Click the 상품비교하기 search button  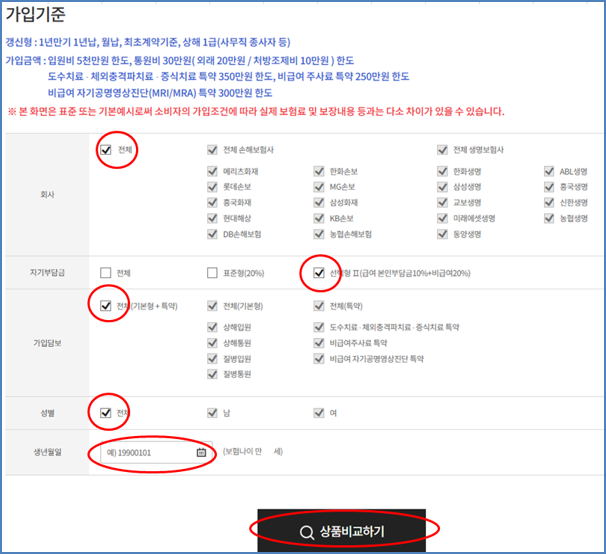(342, 531)
